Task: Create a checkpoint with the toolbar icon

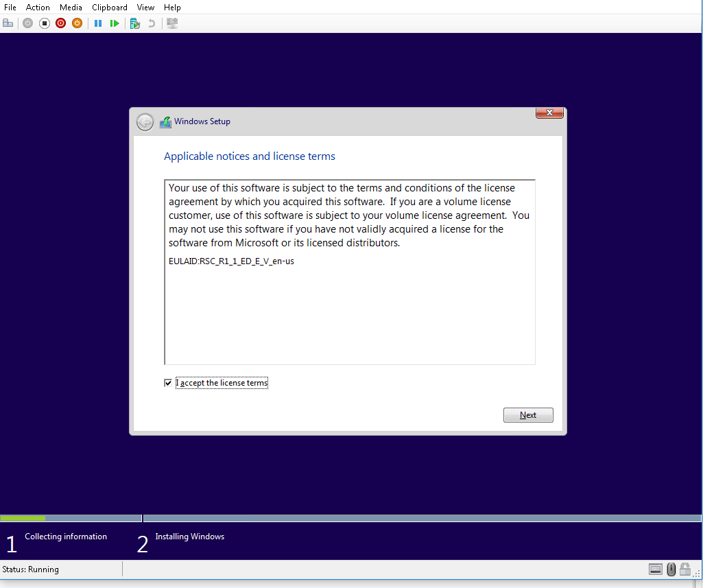Action: (135, 23)
